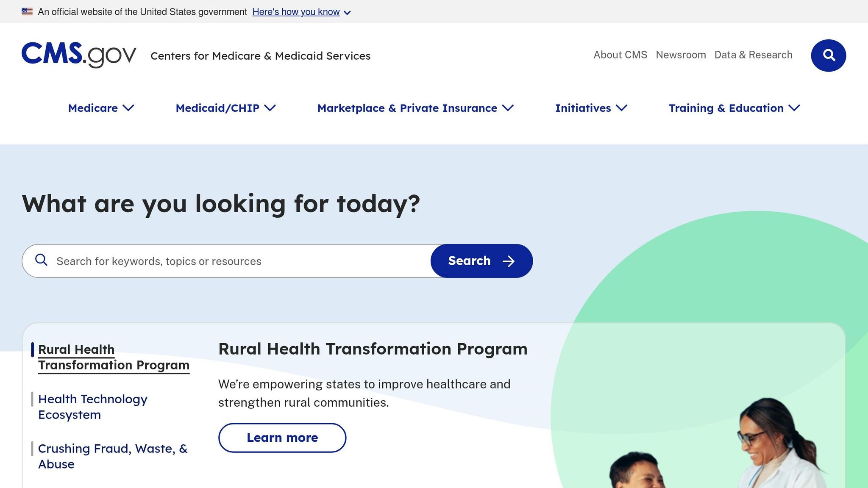Click the US flag icon in banner
Screen dimensions: 868x488
[27, 12]
